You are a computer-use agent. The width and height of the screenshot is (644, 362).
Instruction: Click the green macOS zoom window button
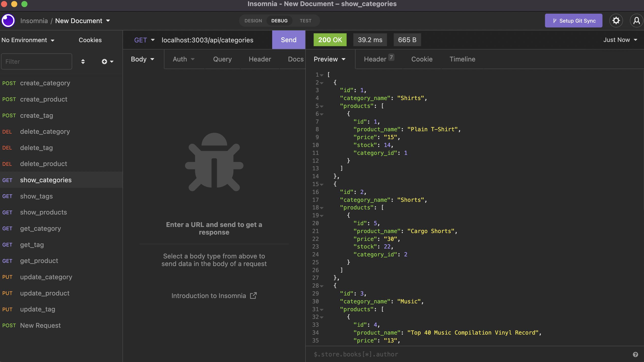[24, 4]
